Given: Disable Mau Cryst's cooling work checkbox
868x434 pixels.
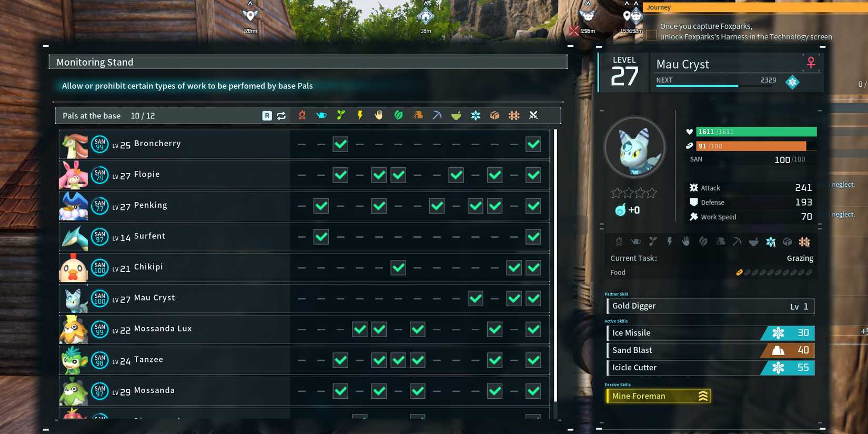Looking at the screenshot, I should (476, 299).
